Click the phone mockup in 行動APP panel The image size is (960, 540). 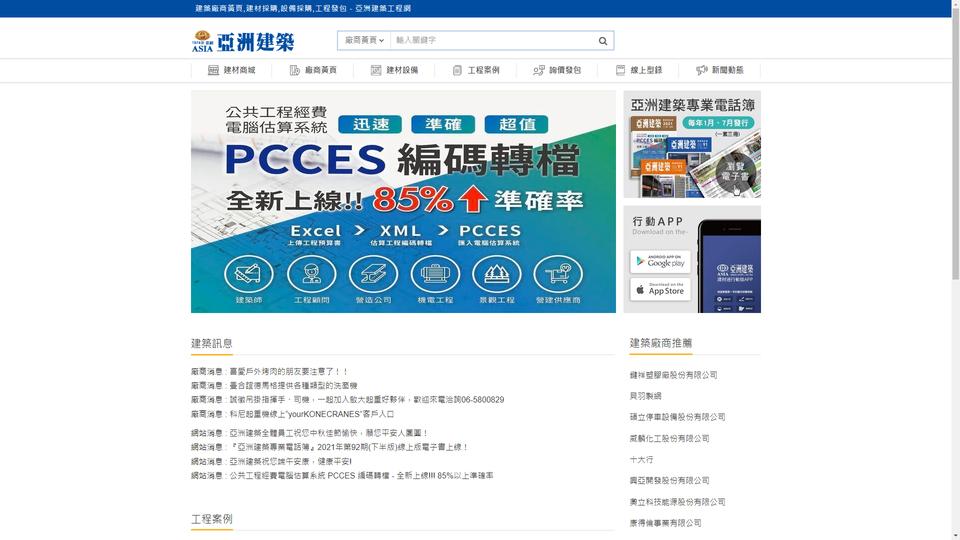(729, 267)
